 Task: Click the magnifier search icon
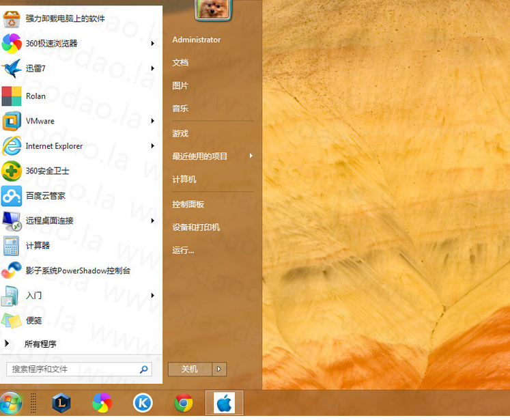(144, 369)
